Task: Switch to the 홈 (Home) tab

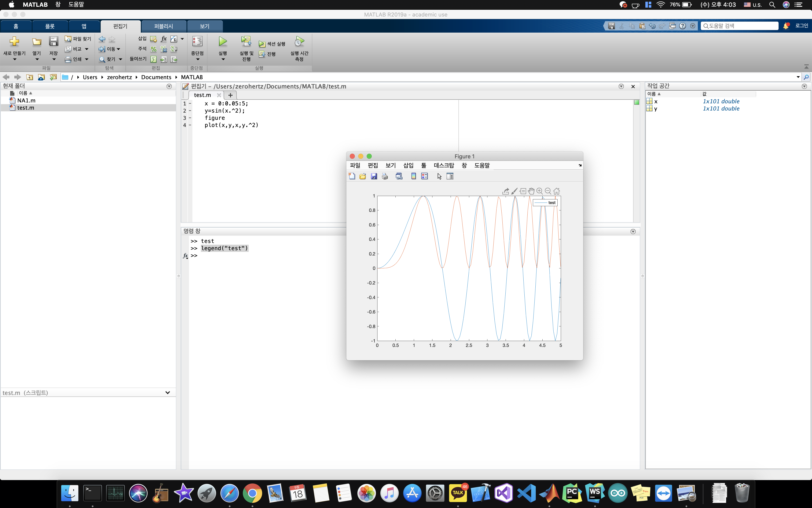Action: click(x=16, y=26)
